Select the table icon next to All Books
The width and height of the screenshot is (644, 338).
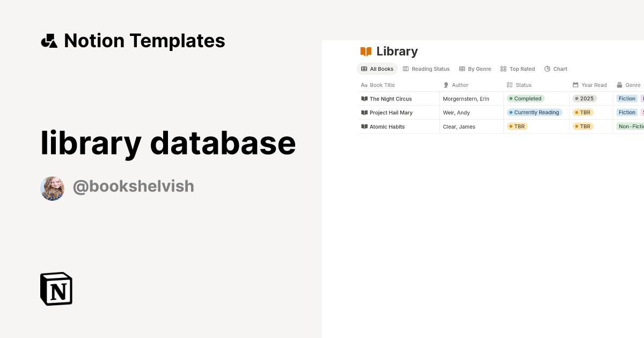pos(363,69)
